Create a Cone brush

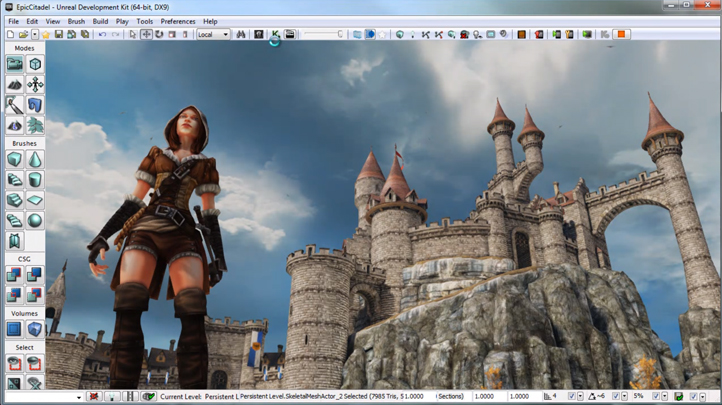pyautogui.click(x=35, y=160)
